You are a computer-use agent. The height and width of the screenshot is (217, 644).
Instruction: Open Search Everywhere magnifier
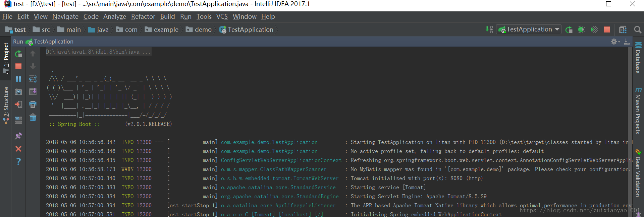coord(638,29)
